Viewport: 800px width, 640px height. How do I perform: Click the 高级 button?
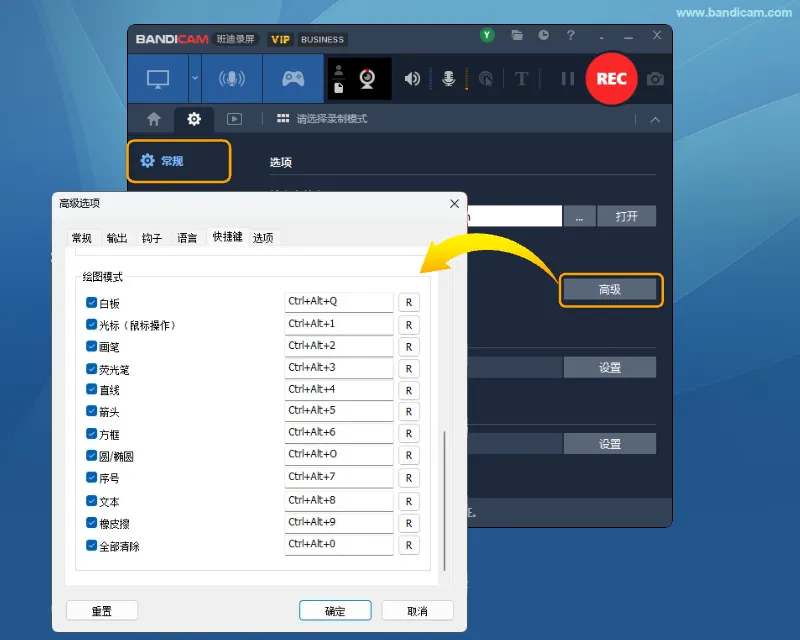(x=610, y=290)
